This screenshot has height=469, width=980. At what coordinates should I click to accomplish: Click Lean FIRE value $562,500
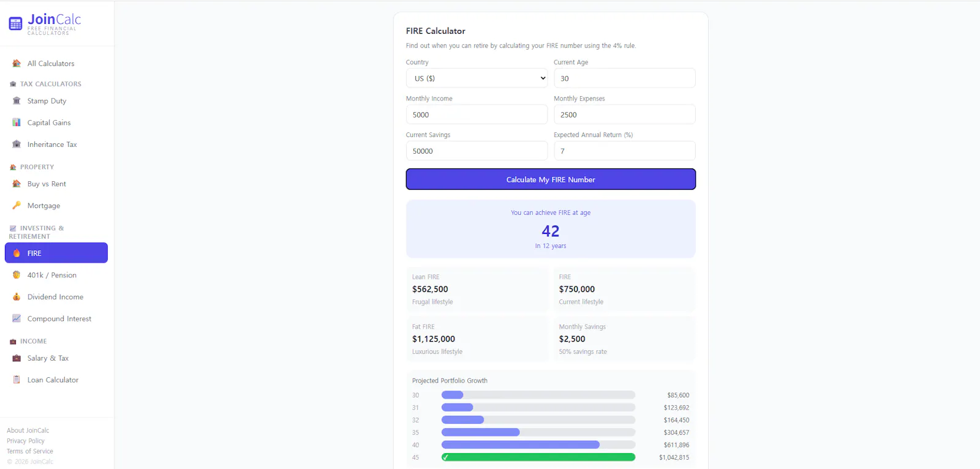tap(430, 289)
